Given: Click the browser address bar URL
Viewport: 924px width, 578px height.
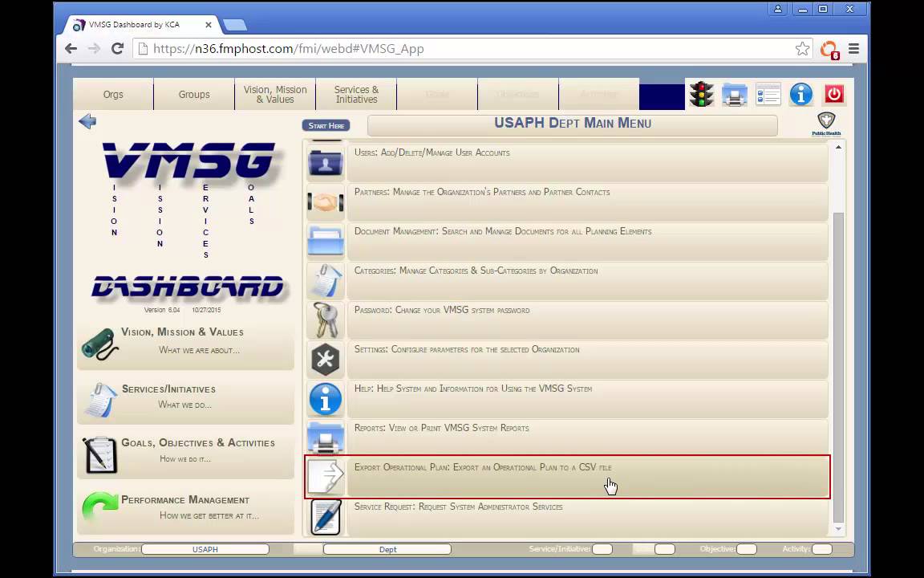Looking at the screenshot, I should [288, 49].
